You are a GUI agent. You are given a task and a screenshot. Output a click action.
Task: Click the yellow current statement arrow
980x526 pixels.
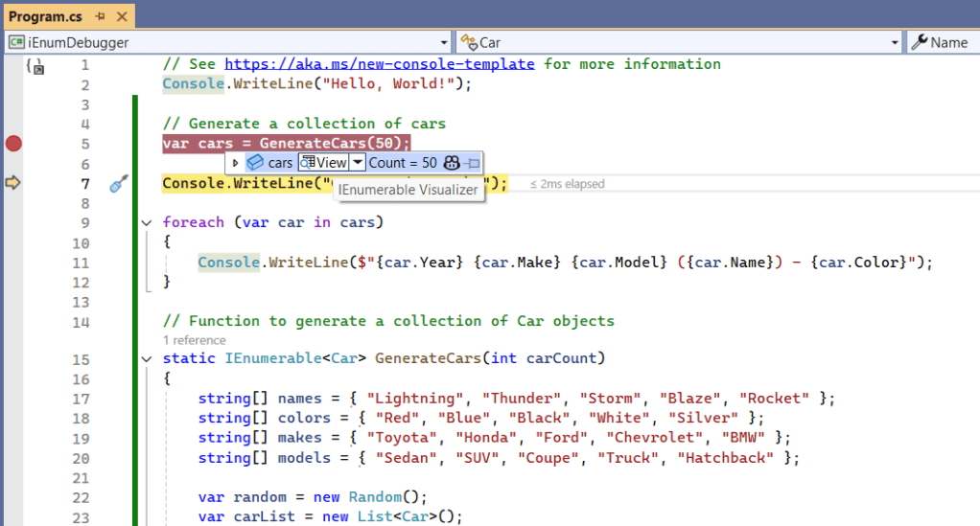pyautogui.click(x=13, y=183)
